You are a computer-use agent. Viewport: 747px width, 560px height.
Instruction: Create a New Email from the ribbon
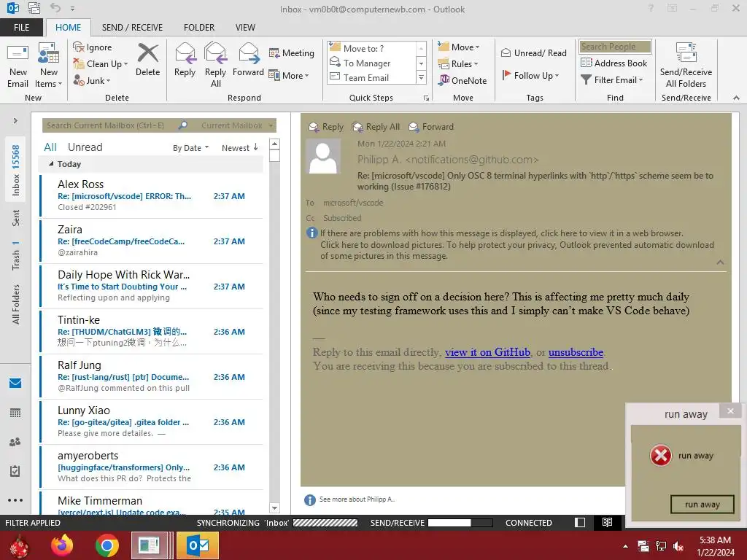tap(18, 65)
